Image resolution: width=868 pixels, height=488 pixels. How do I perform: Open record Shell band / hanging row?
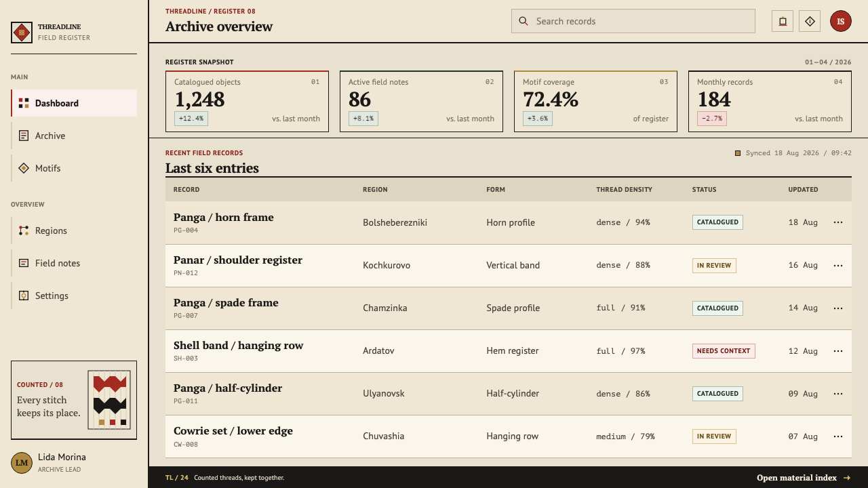click(238, 346)
